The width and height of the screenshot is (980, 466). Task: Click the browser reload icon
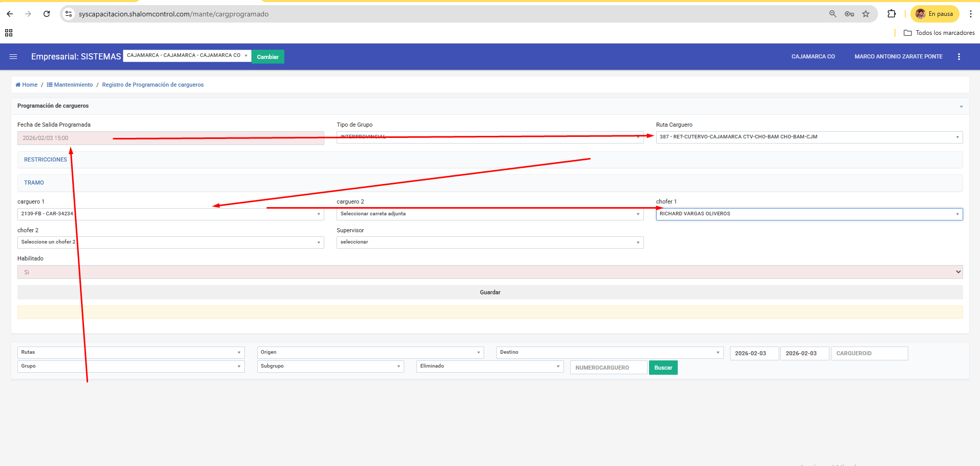[x=47, y=14]
